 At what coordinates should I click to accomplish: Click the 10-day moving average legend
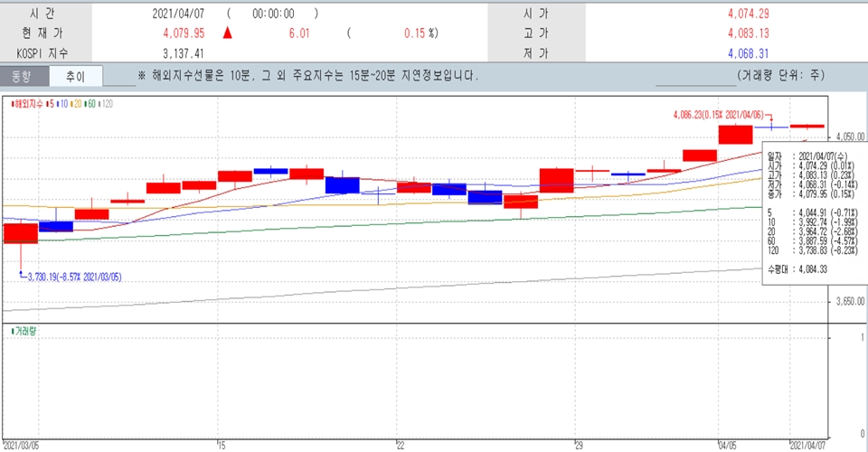point(62,103)
